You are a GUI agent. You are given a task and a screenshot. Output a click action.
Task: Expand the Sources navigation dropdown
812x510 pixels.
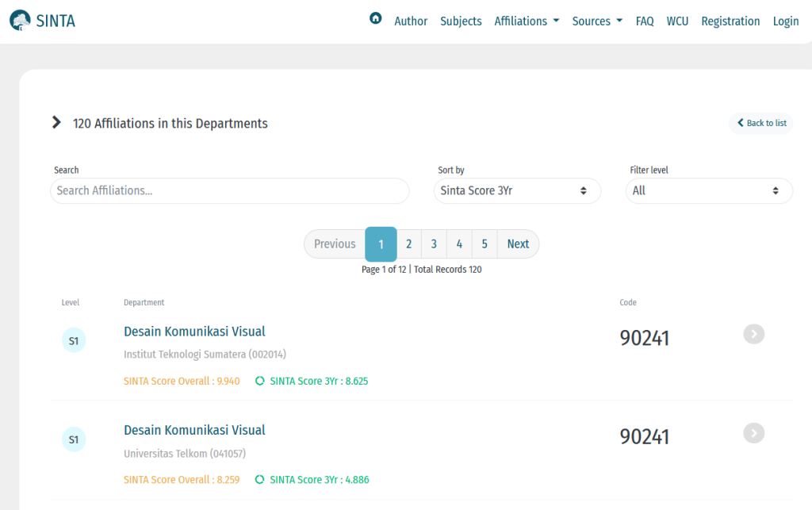click(x=597, y=21)
